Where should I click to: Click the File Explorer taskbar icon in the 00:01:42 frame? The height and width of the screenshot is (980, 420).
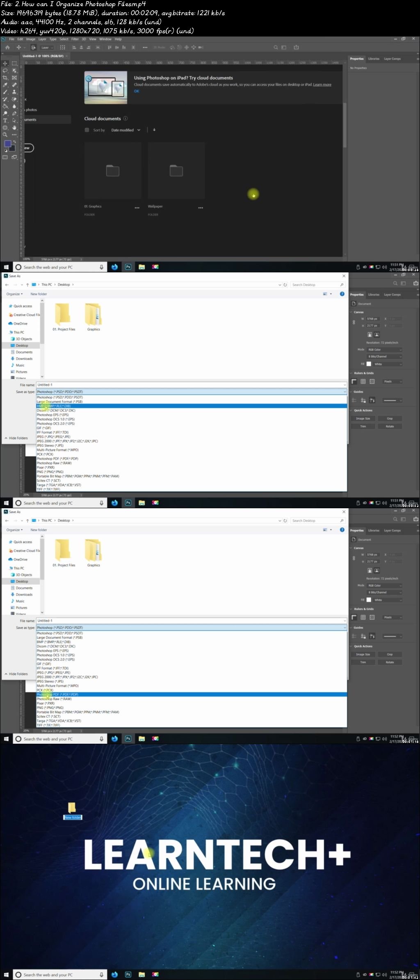[142, 975]
